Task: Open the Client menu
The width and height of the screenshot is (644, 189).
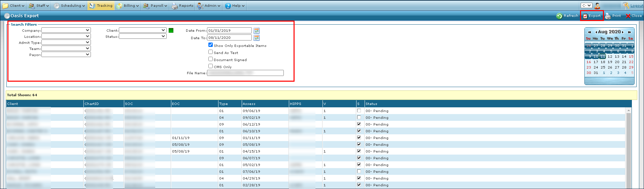Action: pyautogui.click(x=14, y=5)
